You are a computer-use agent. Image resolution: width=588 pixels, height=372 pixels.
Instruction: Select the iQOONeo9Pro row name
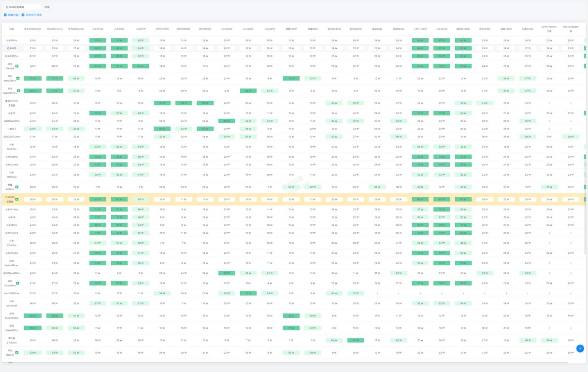[x=11, y=121]
